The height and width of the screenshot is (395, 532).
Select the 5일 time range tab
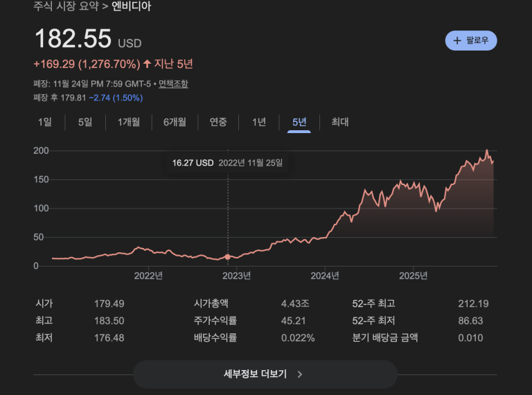[85, 122]
